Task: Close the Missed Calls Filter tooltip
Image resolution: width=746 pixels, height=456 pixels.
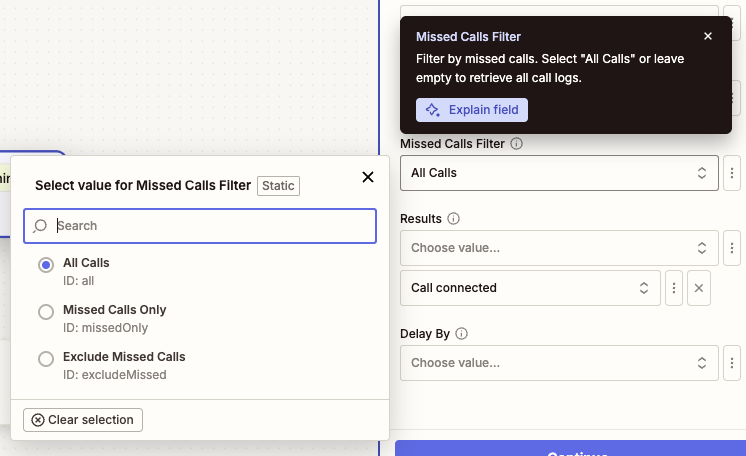Action: pyautogui.click(x=708, y=36)
